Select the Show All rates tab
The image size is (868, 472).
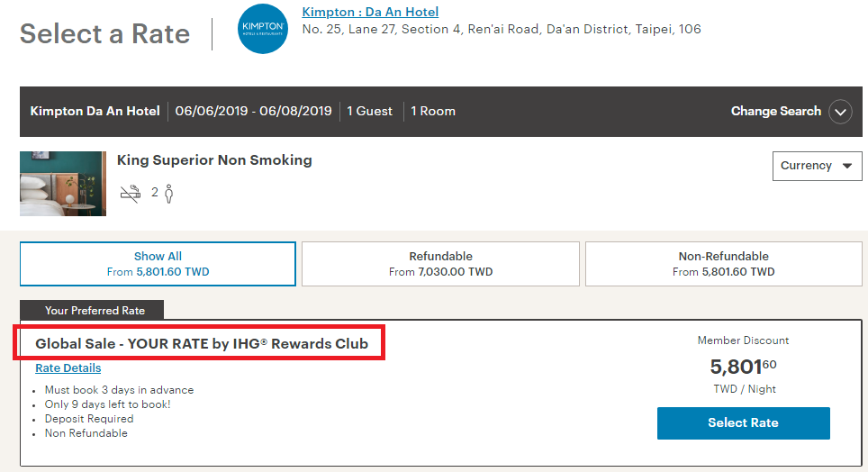tap(158, 264)
